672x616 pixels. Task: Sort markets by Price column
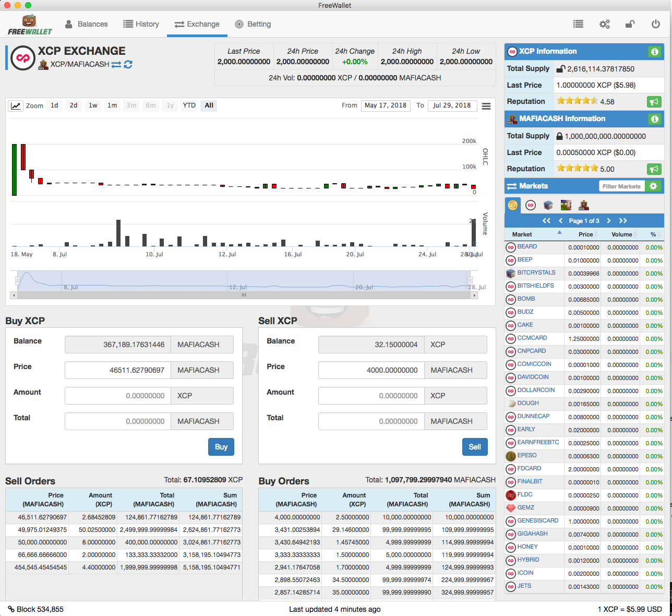click(x=582, y=234)
